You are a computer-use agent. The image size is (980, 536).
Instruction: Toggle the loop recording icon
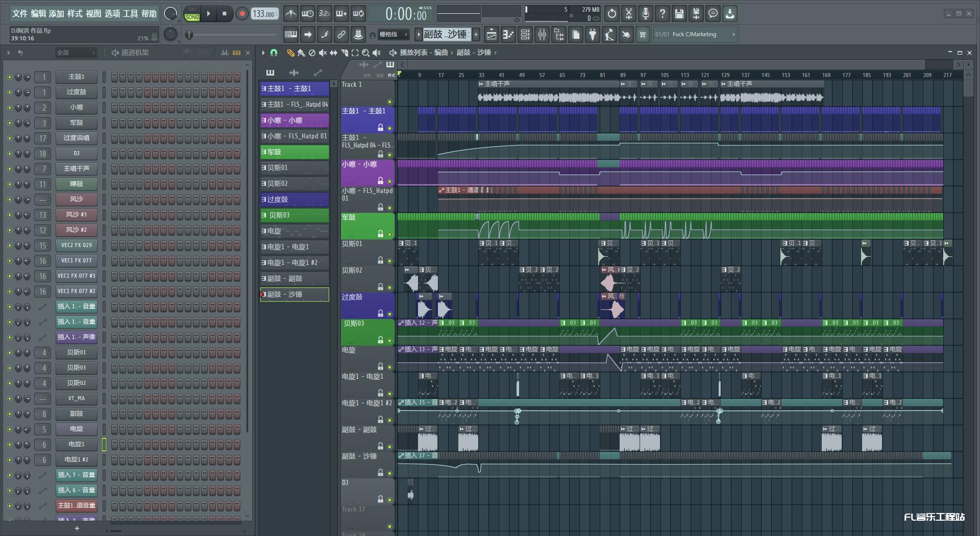pyautogui.click(x=358, y=14)
